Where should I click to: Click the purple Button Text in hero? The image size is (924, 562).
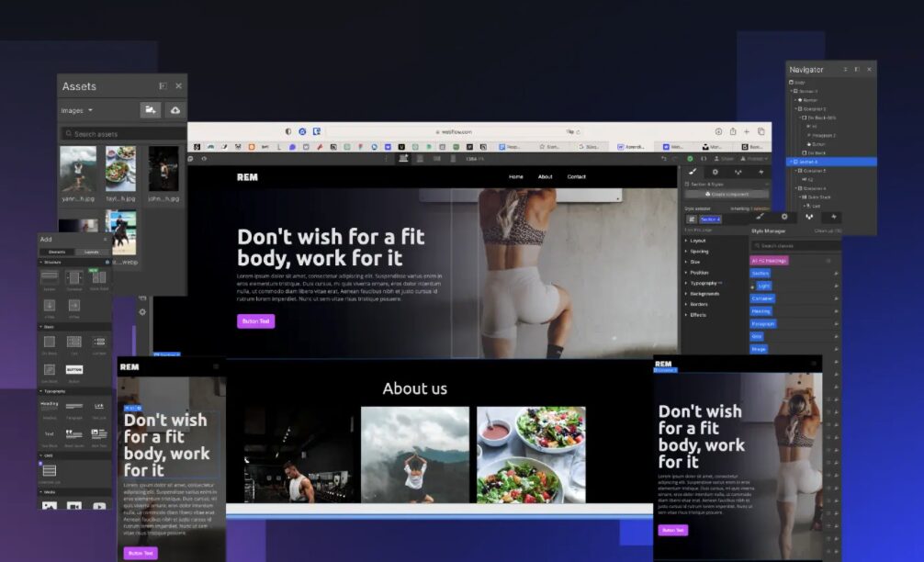255,321
